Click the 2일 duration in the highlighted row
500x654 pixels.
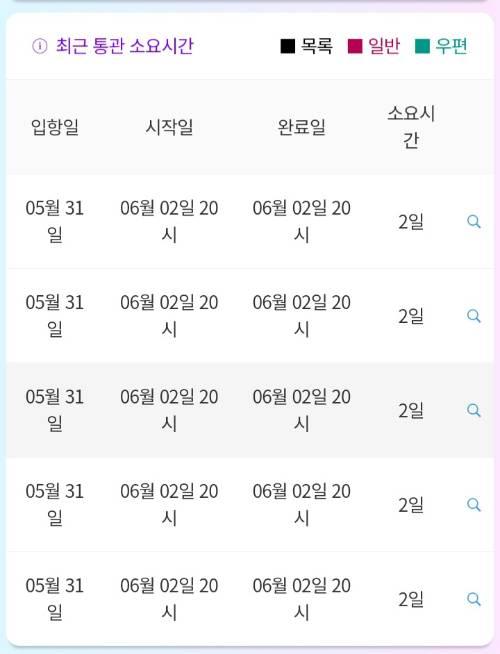(411, 410)
